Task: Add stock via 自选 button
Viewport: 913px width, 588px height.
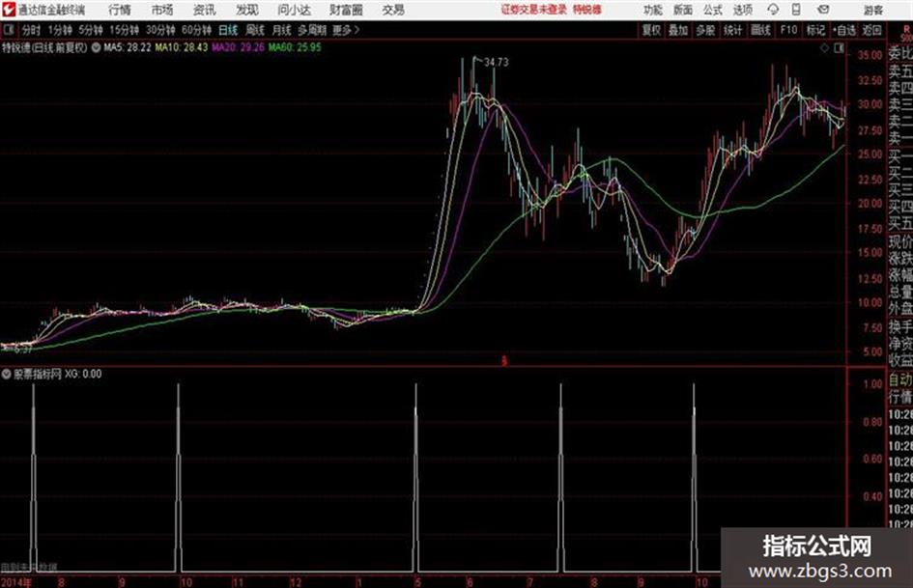Action: click(x=843, y=30)
